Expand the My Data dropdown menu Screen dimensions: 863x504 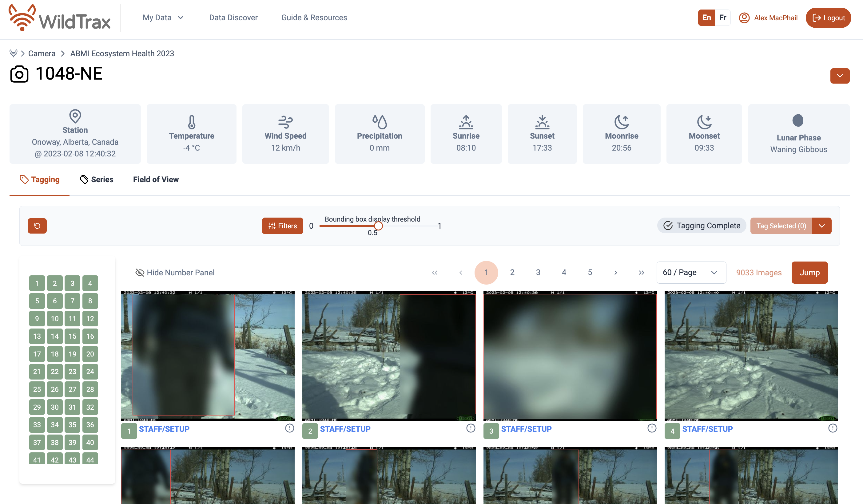coord(163,18)
